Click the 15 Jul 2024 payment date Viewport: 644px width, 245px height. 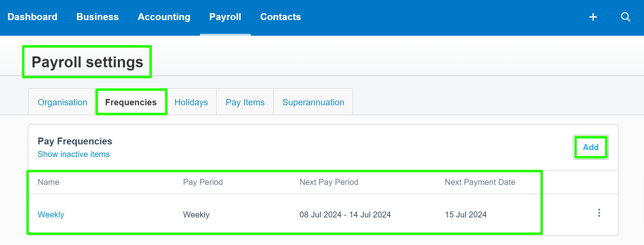pos(466,215)
